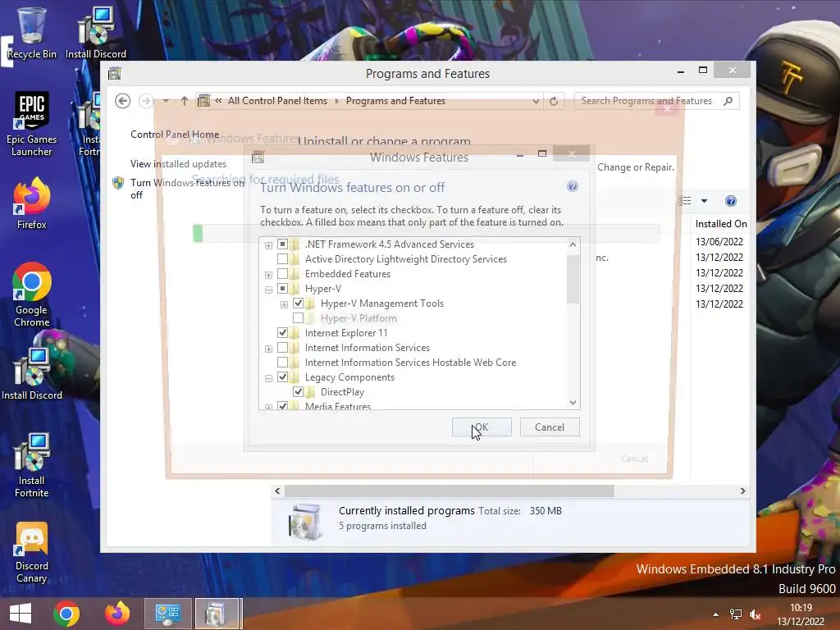This screenshot has height=630, width=840.
Task: Collapse Legacy Components tree node
Action: point(268,378)
